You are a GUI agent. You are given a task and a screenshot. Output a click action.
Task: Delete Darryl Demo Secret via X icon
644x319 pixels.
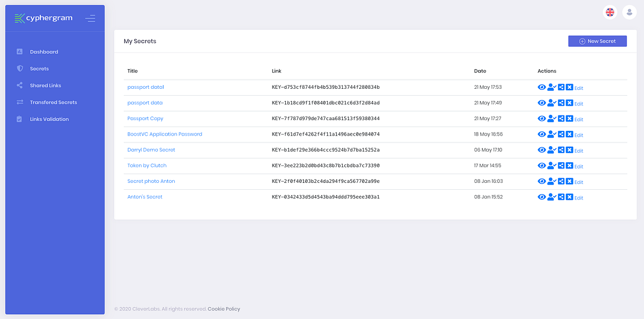[x=570, y=150]
